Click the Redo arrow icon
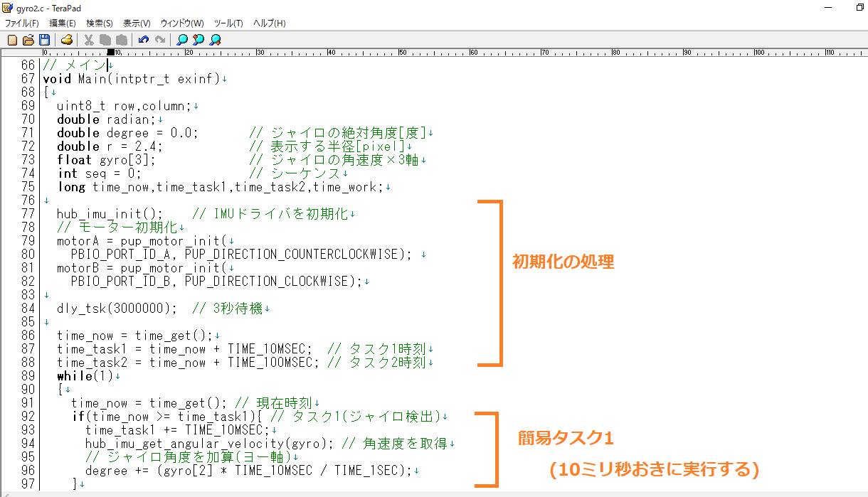Image resolution: width=868 pixels, height=497 pixels. pos(160,40)
